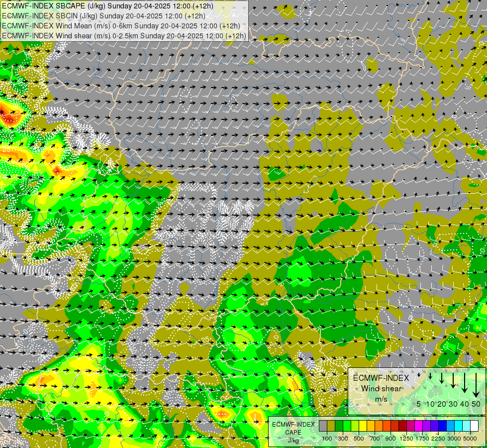Click the 20 m/s wind shear legend arrow
487x448 pixels.
442,378
